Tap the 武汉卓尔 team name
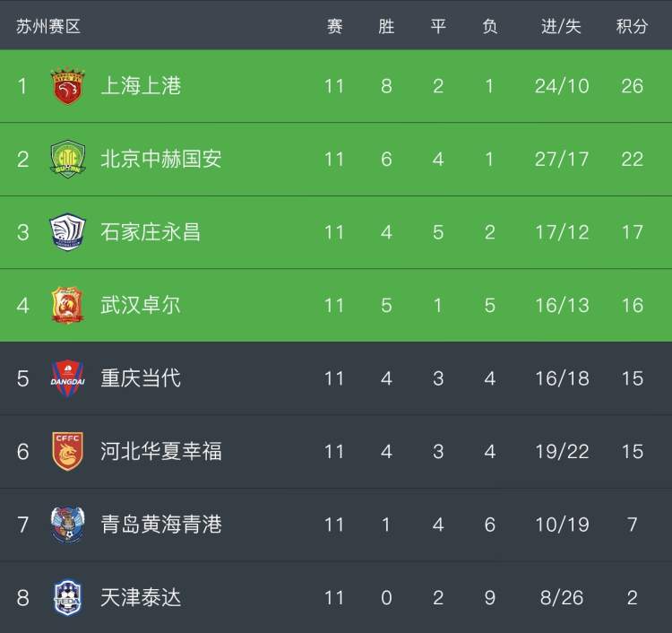The width and height of the screenshot is (672, 633). click(x=141, y=305)
